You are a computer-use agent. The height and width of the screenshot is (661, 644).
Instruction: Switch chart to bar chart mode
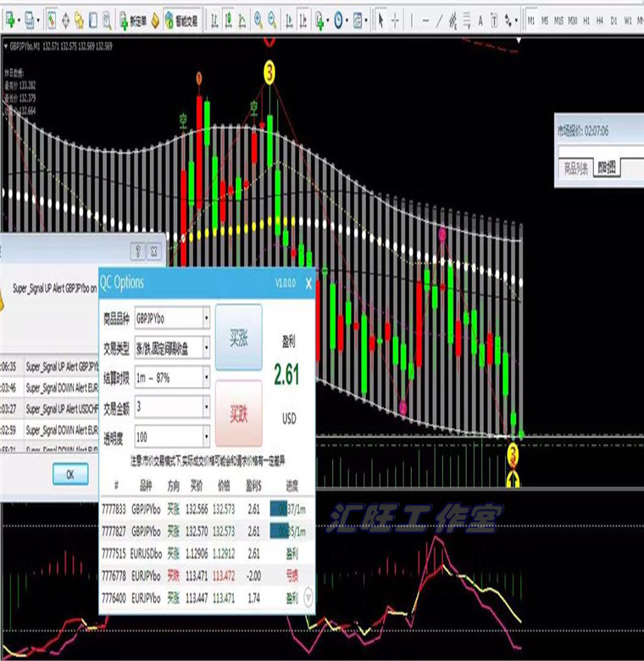pyautogui.click(x=214, y=19)
